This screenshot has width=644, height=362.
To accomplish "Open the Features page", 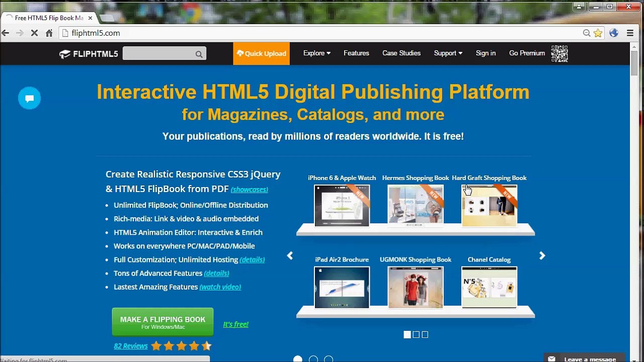I will pos(356,53).
